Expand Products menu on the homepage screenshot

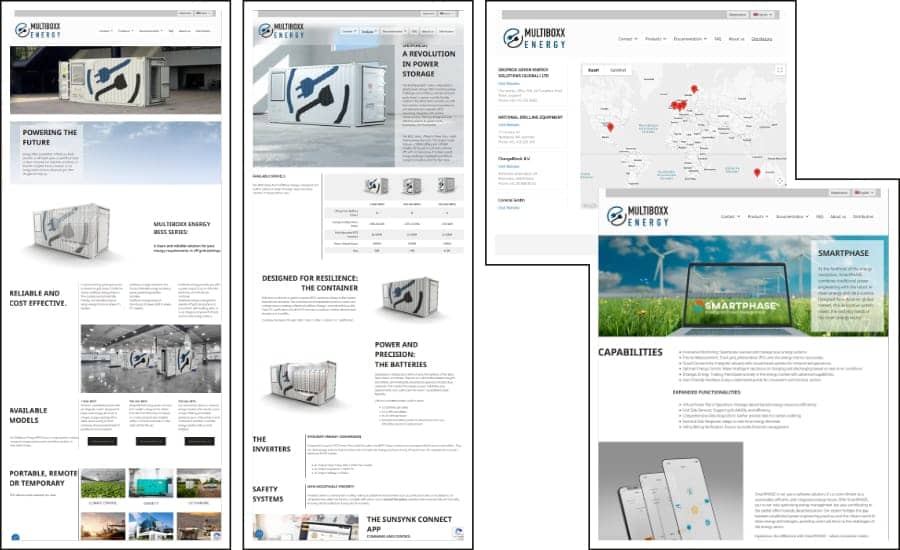pos(126,31)
